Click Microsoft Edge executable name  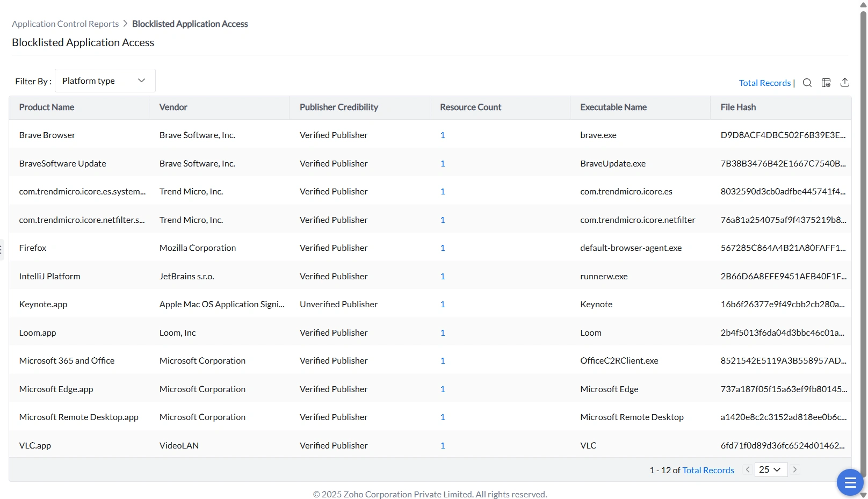(x=609, y=389)
